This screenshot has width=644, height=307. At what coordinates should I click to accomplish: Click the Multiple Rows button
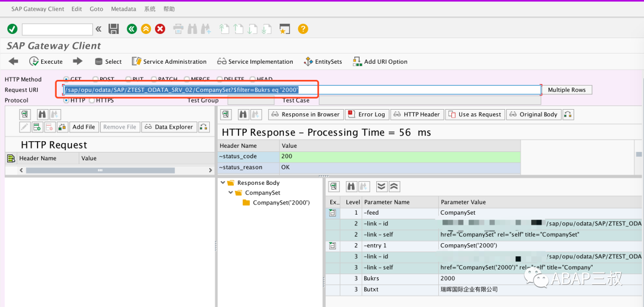pyautogui.click(x=567, y=90)
